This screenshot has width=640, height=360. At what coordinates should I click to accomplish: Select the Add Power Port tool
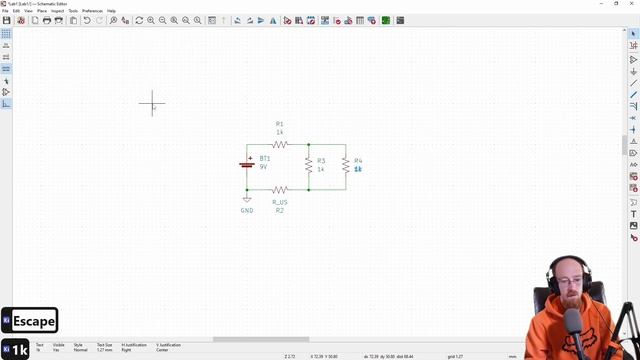click(633, 71)
